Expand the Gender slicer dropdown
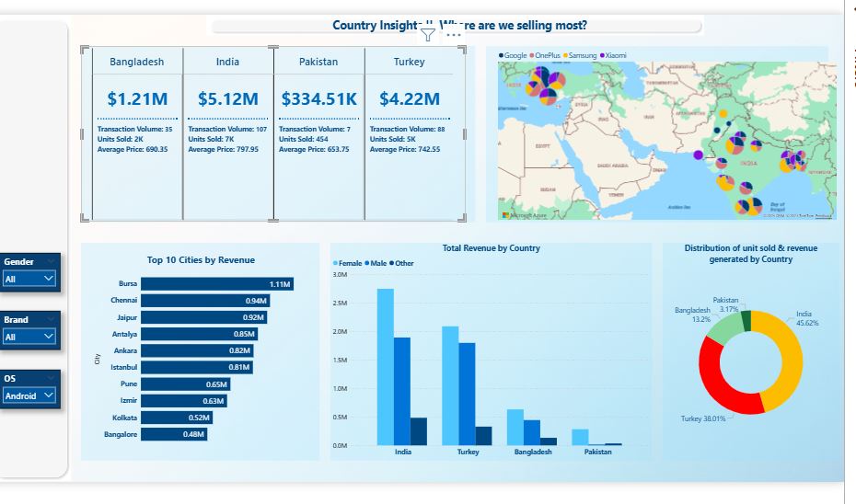Viewport: 856px width, 504px height. 49,278
